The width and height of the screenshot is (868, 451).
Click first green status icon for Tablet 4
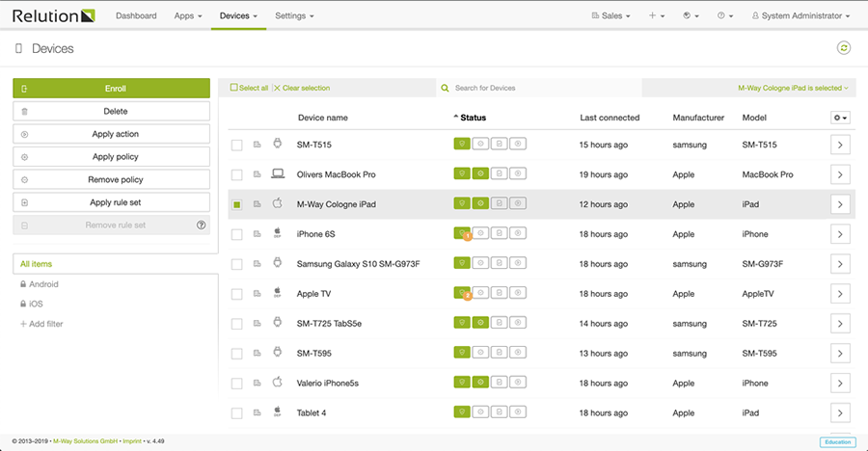point(462,411)
